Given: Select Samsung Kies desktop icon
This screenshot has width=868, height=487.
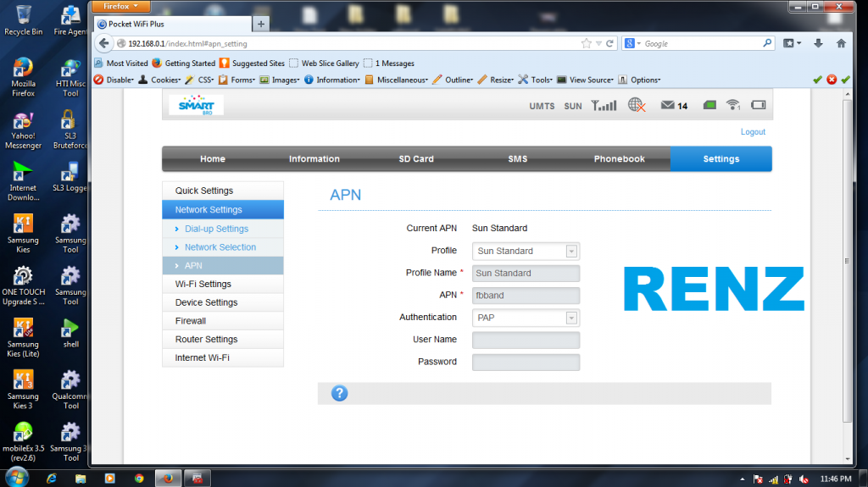Looking at the screenshot, I should click(x=23, y=234).
